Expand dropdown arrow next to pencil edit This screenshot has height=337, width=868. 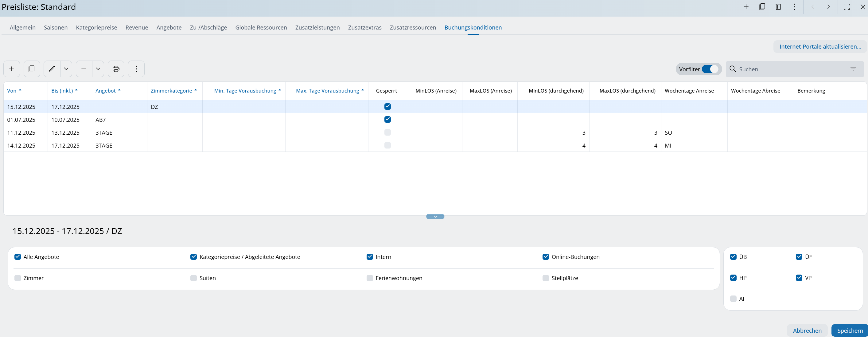(66, 69)
